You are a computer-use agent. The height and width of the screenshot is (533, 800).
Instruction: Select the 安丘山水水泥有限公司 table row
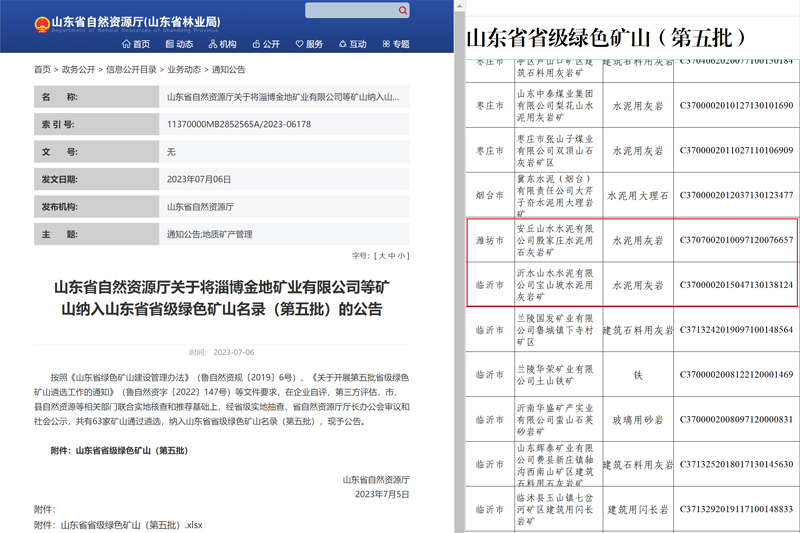point(632,241)
